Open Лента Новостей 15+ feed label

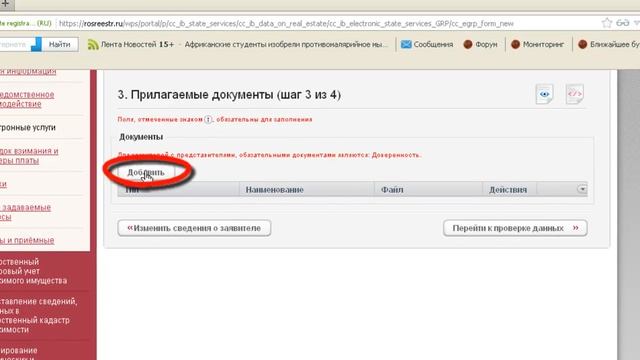coord(137,44)
